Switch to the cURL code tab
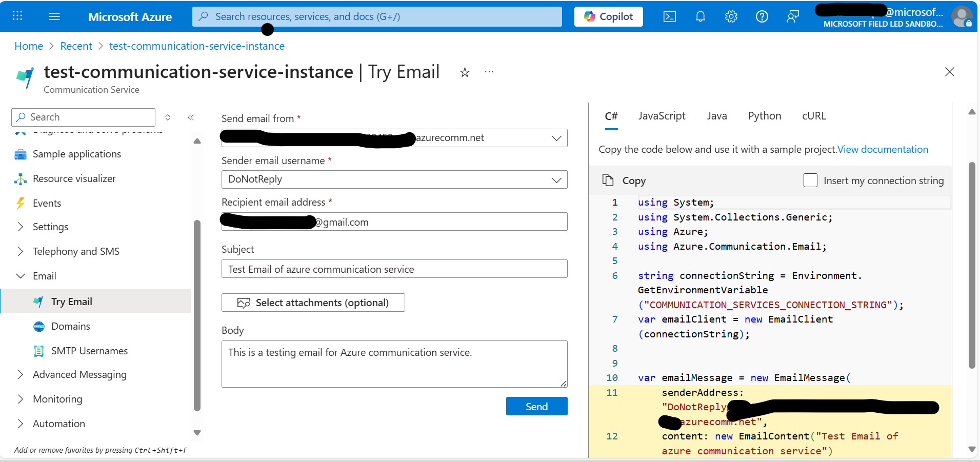Screen dimensions: 980x462 pos(814,116)
